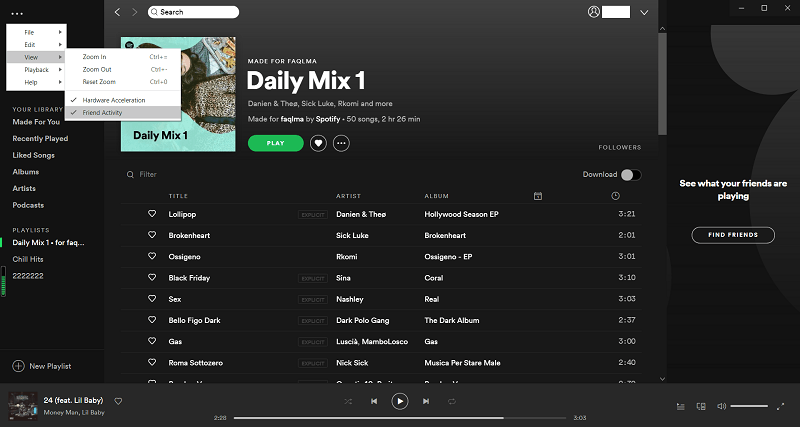Like the song Brokenheart
This screenshot has height=427, width=800.
[x=152, y=235]
